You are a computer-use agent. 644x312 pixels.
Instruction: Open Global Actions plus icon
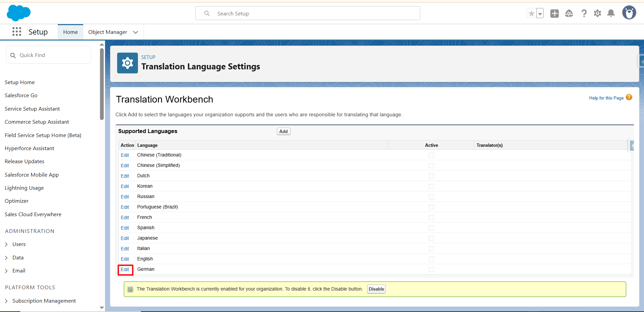pyautogui.click(x=554, y=13)
